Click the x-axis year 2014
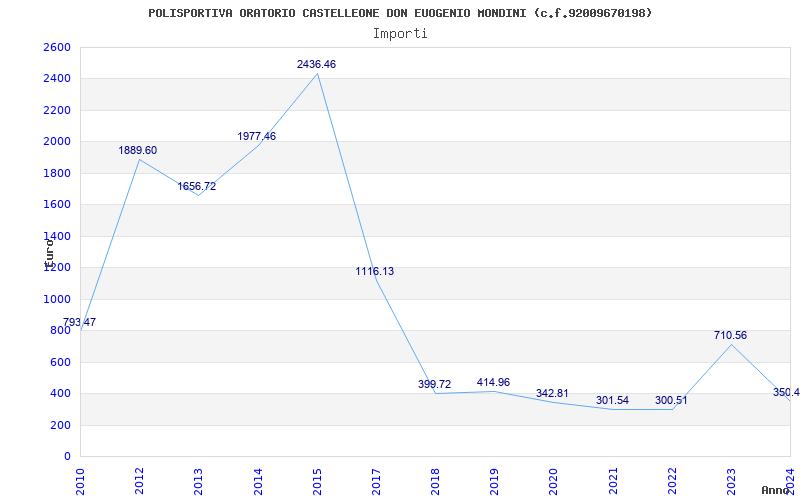The width and height of the screenshot is (800, 500). tap(258, 482)
